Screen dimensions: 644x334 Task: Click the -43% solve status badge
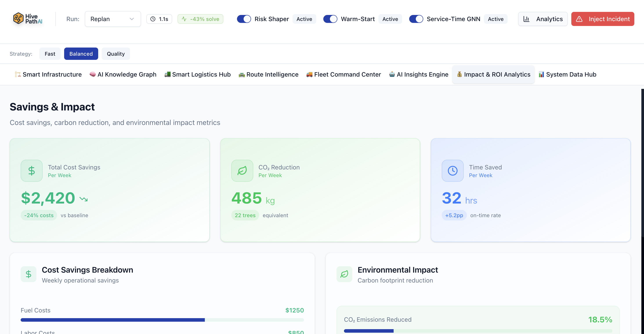point(200,19)
